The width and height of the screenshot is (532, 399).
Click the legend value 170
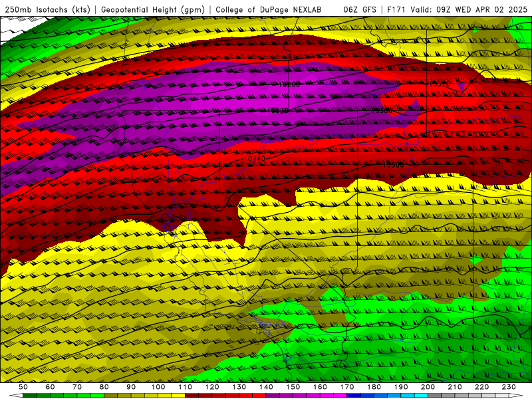347,387
